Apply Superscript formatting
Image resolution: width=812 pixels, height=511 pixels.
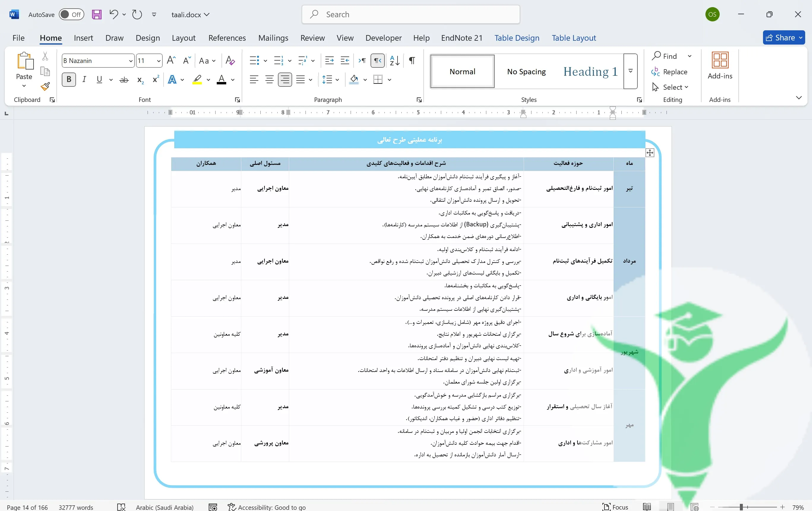point(156,80)
